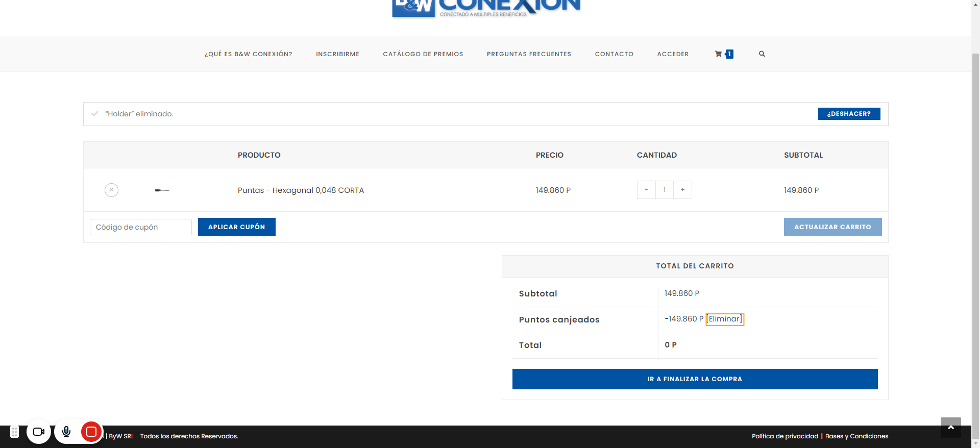
Task: Open Política de privacidad footer link
Action: coord(785,436)
